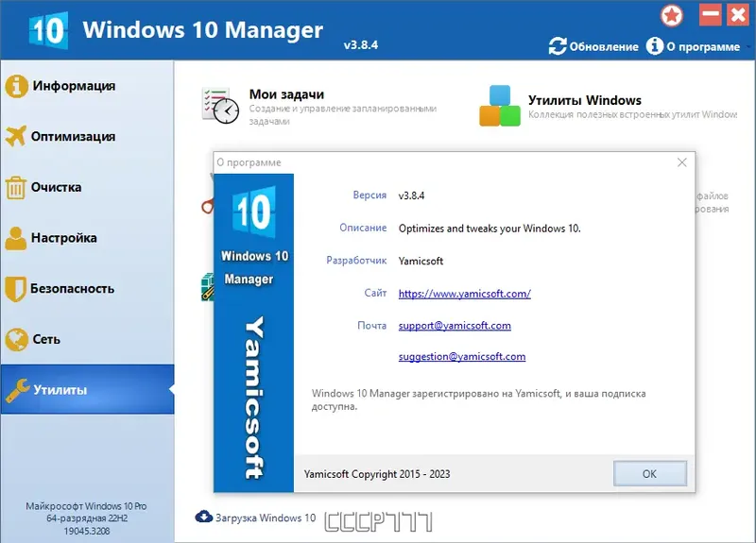Confirm the About dialog with OK

pos(650,474)
